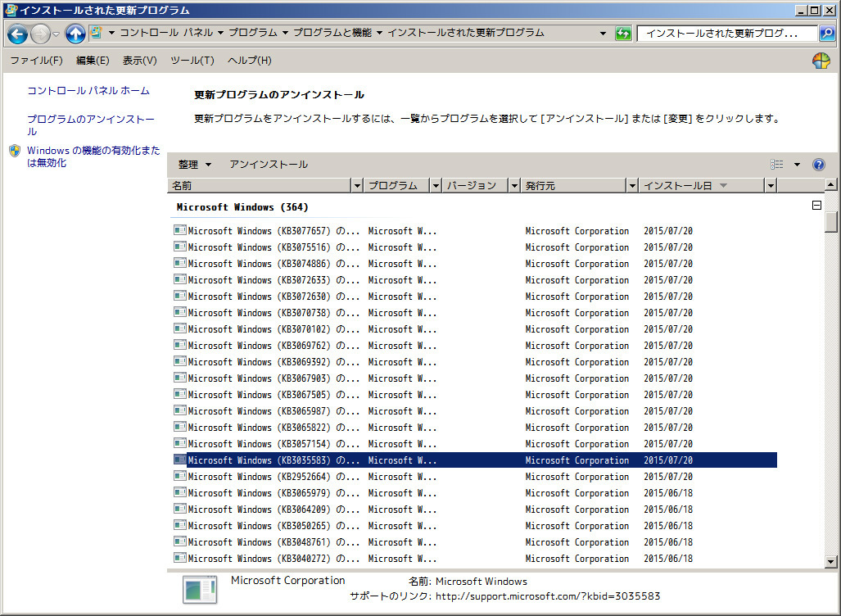Click the large update thumbnail in details pane
Screen dimensions: 841x616
tap(200, 589)
